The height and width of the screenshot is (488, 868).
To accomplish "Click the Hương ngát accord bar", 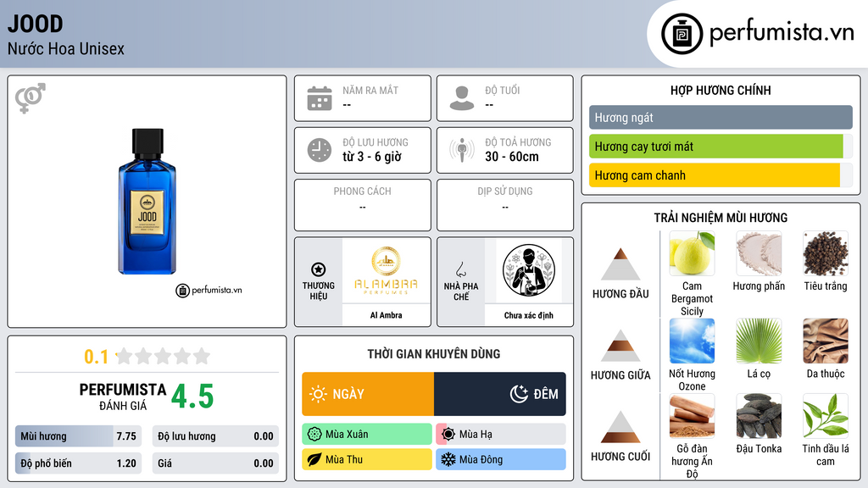I will point(721,117).
